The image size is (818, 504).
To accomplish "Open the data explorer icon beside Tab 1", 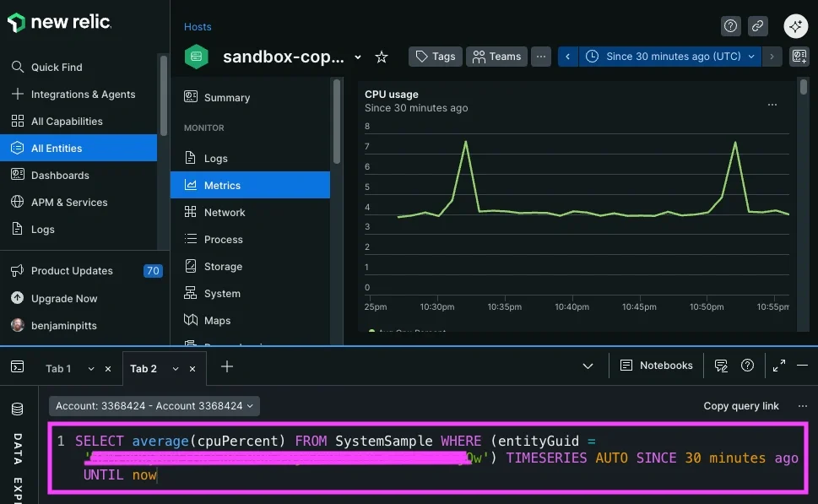I will 17,366.
